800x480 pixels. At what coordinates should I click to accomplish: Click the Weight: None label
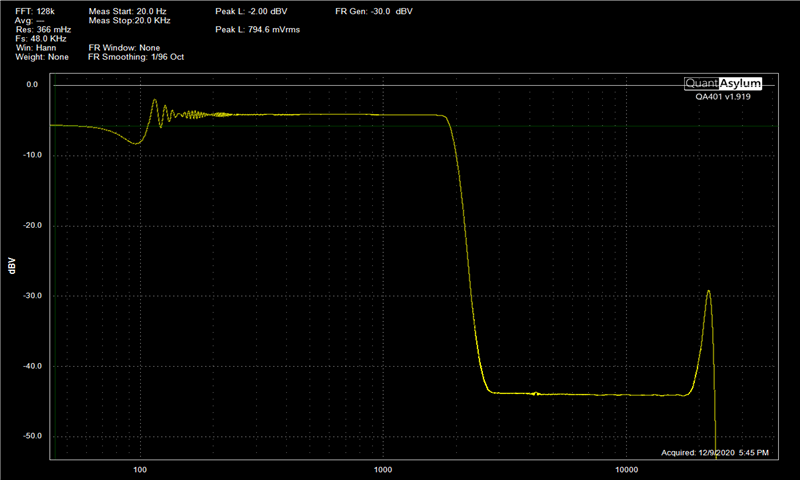pos(42,57)
